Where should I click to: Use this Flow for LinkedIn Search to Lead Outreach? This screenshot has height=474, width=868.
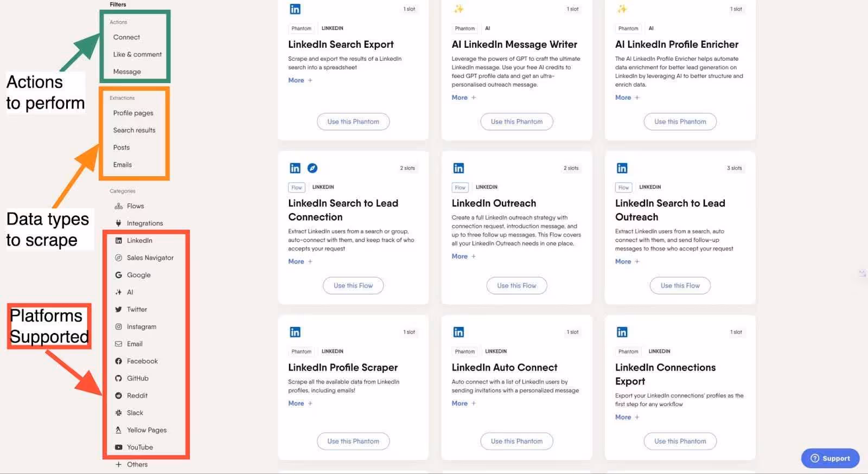click(x=680, y=286)
